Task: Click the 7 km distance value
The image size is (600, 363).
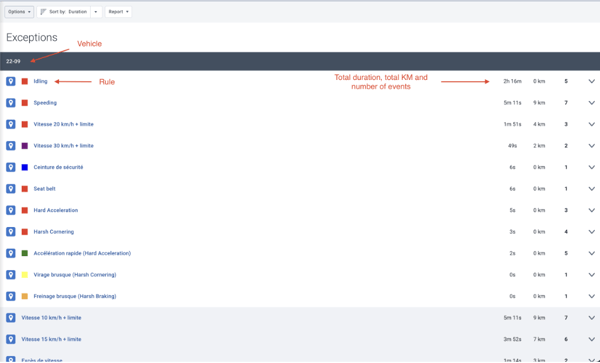Action: [x=539, y=339]
